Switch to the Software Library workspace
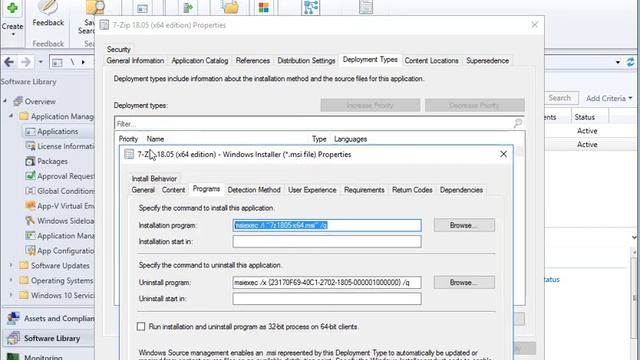The height and width of the screenshot is (360, 640). pos(49,338)
